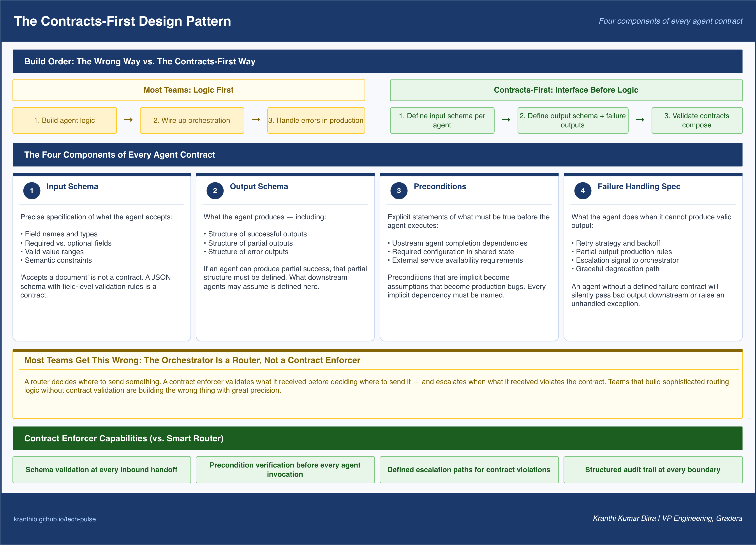This screenshot has width=756, height=545.
Task: Click 'Upstream agent completion dependencies' bullet
Action: coord(457,243)
